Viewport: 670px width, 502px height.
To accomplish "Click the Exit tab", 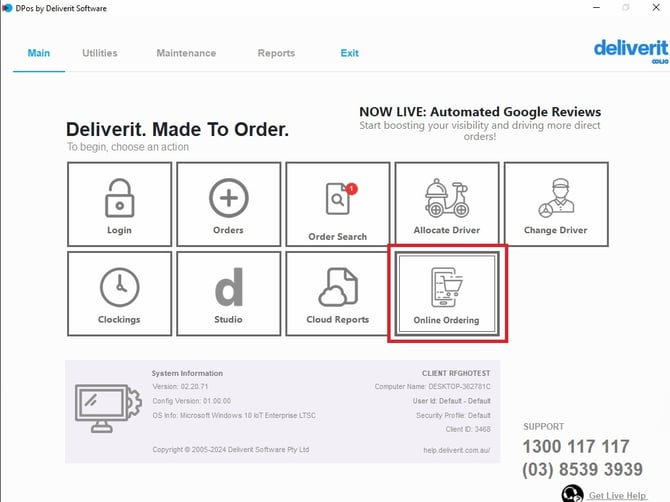I will (350, 53).
